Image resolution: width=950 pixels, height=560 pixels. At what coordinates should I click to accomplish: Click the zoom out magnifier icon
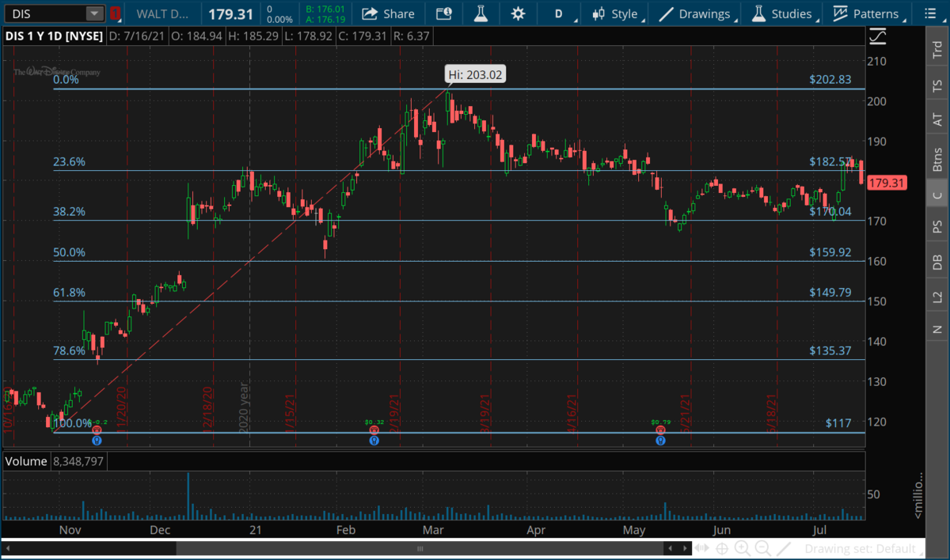tap(763, 548)
